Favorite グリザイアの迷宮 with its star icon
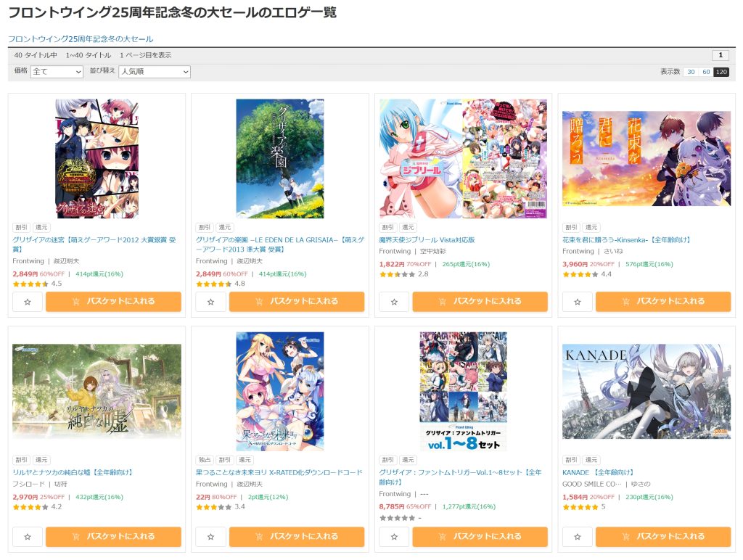Screen dimensions: 743x560 coord(28,302)
